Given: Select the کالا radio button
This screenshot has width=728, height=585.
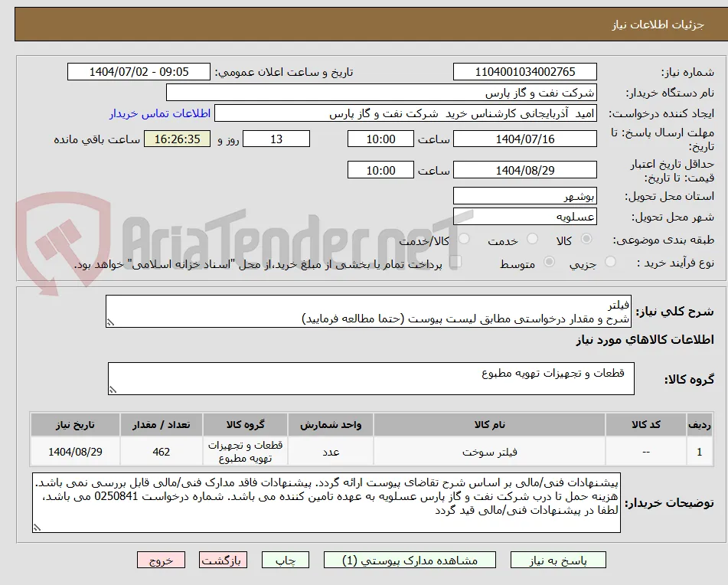Looking at the screenshot, I should coord(586,239).
